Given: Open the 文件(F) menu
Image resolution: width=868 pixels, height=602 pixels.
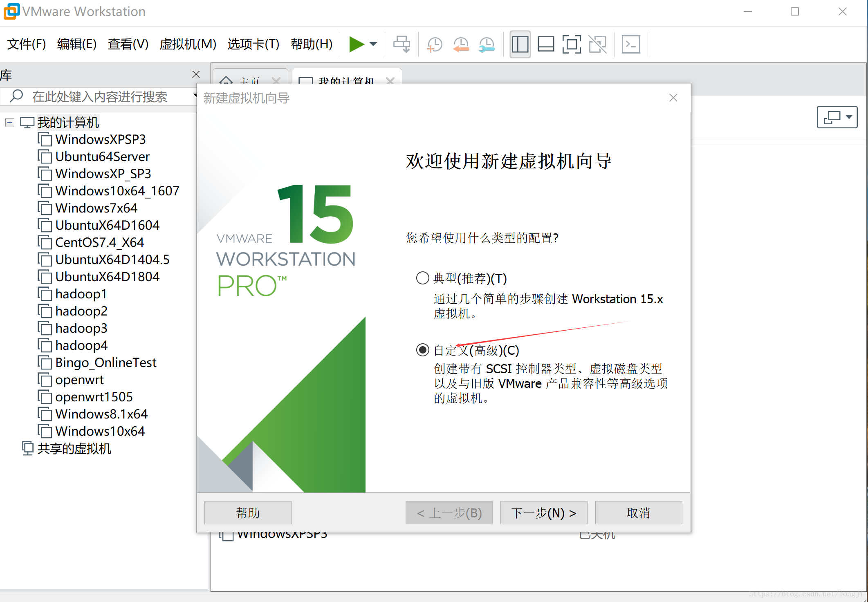Looking at the screenshot, I should [x=27, y=44].
